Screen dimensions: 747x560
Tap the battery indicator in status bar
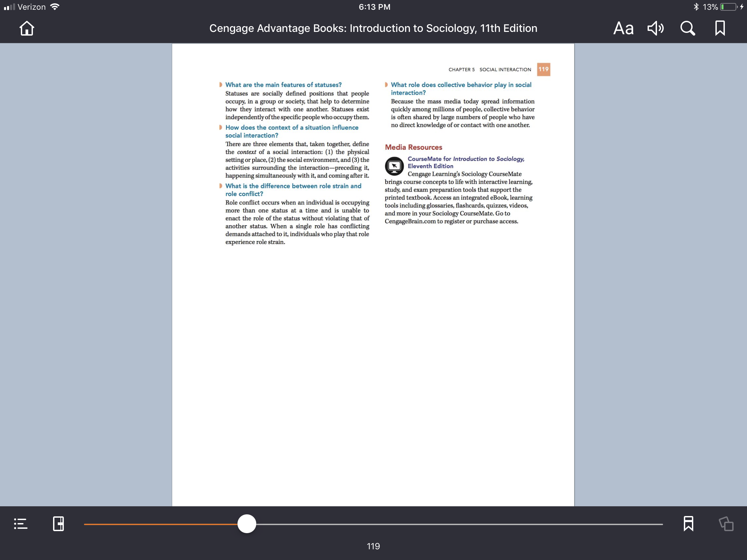[x=729, y=7]
